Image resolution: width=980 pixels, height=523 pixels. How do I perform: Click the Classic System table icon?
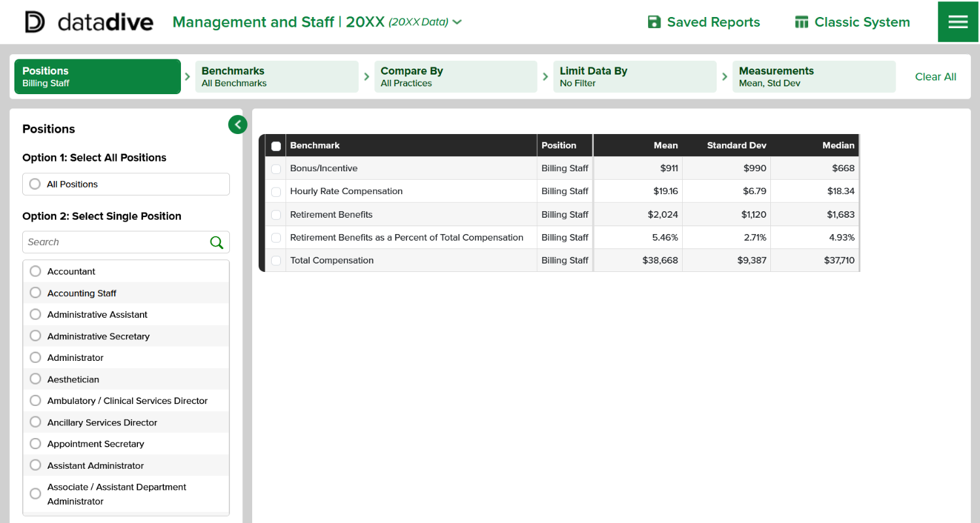(801, 22)
